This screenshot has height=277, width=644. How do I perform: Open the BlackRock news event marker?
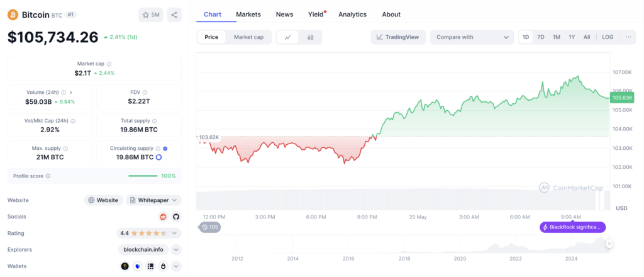pyautogui.click(x=572, y=227)
